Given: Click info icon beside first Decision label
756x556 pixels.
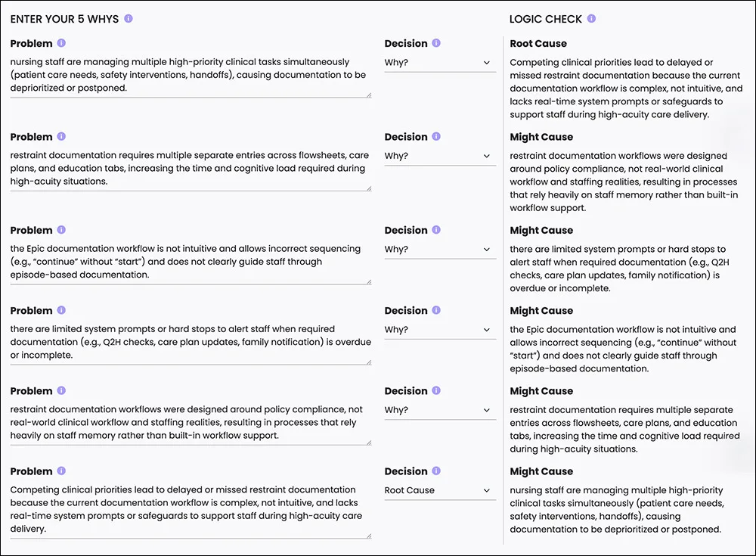Looking at the screenshot, I should click(x=436, y=43).
